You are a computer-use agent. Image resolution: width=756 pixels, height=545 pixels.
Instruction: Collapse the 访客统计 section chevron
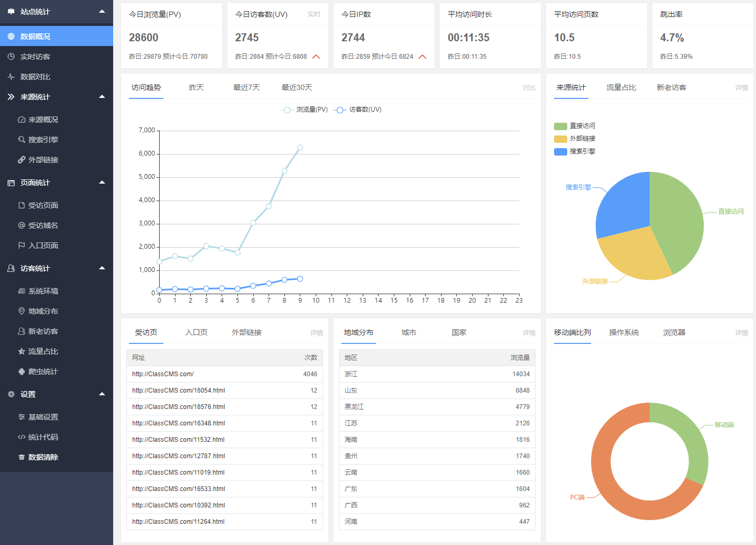[102, 268]
